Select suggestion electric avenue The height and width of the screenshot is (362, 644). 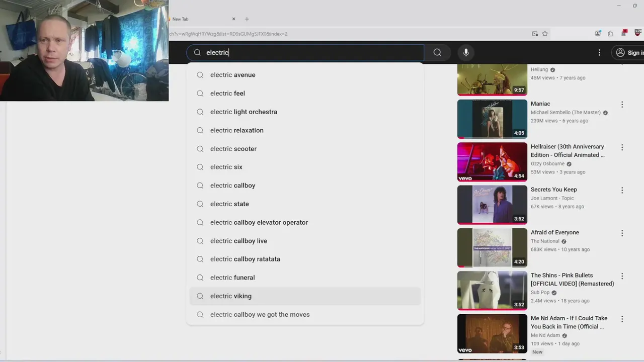305,75
